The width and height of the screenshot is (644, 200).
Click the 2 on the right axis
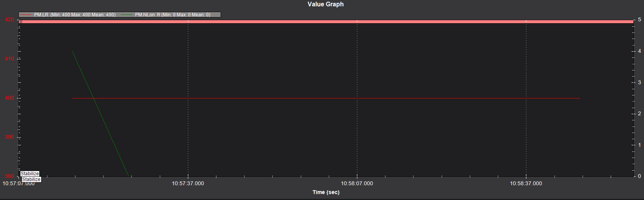coord(640,114)
